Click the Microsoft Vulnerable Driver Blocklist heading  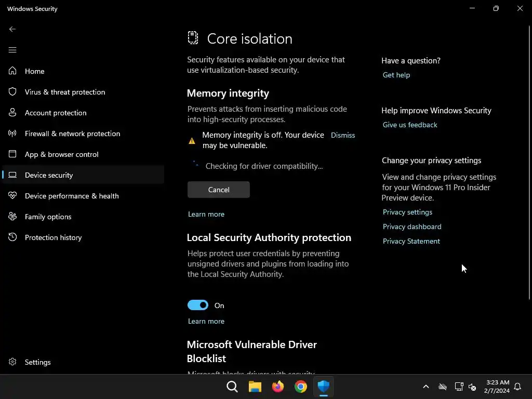[252, 351]
